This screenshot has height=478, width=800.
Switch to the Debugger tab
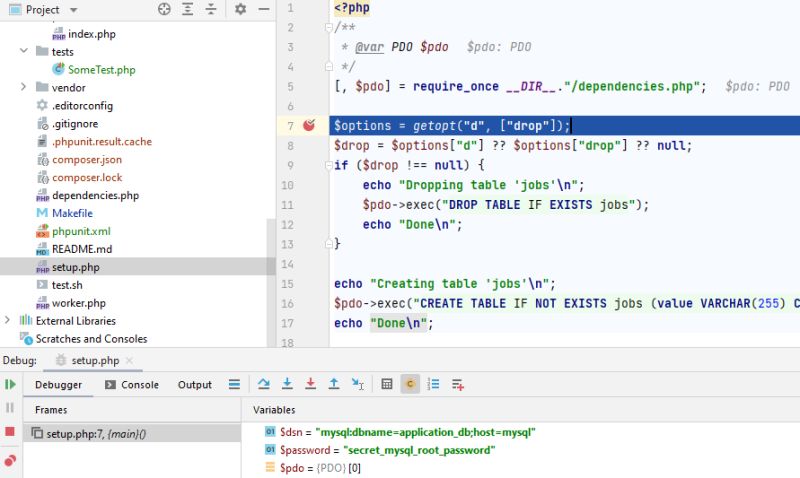tap(58, 385)
